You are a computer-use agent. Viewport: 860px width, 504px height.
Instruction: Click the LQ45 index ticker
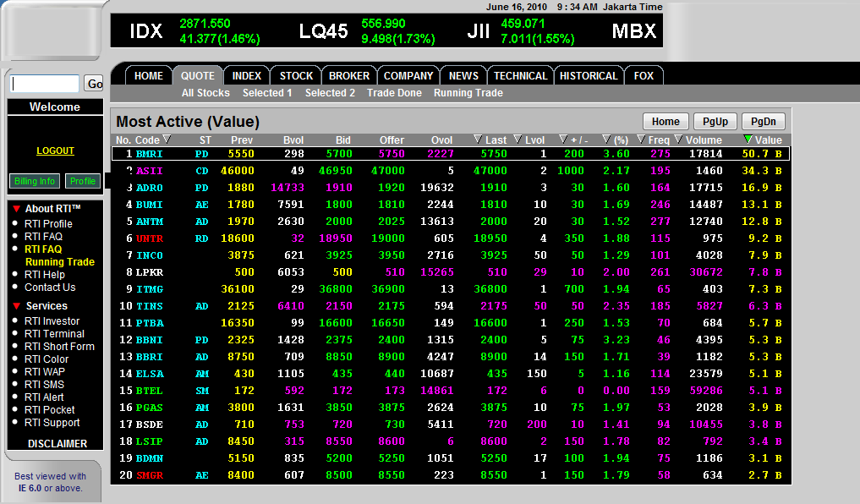(323, 30)
